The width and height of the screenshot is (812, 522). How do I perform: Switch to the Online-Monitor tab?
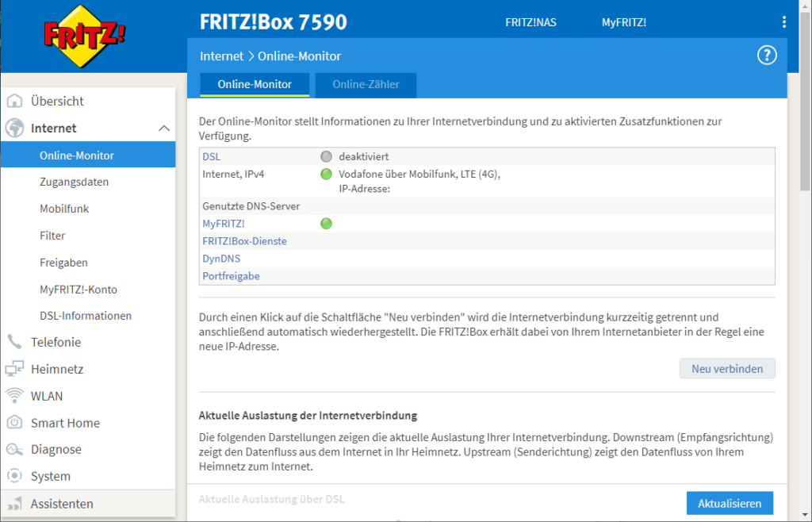click(255, 84)
